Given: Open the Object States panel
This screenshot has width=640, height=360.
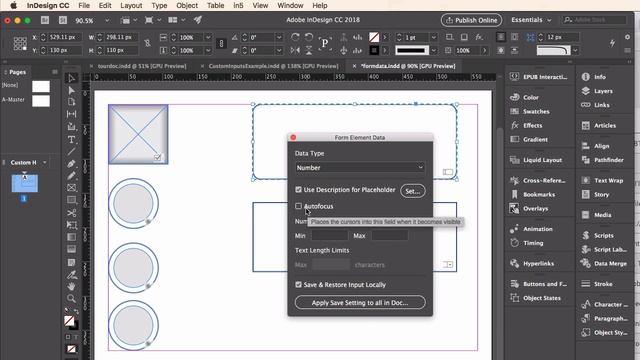Looking at the screenshot, I should (536, 298).
